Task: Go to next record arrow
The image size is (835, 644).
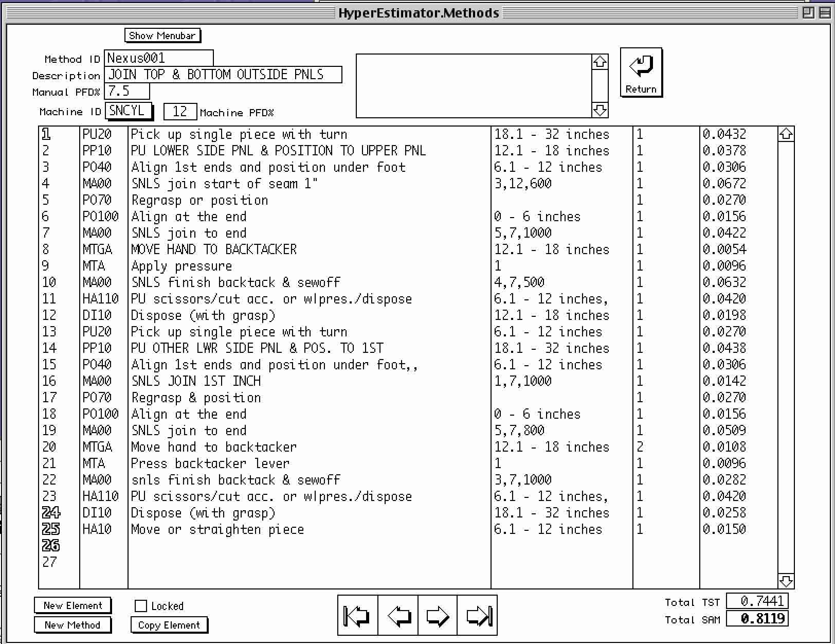Action: coord(438,615)
